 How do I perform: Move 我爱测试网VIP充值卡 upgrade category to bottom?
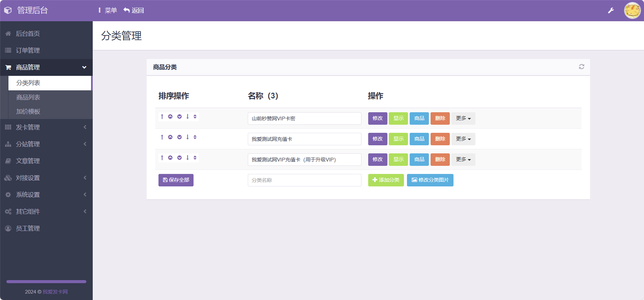point(187,158)
